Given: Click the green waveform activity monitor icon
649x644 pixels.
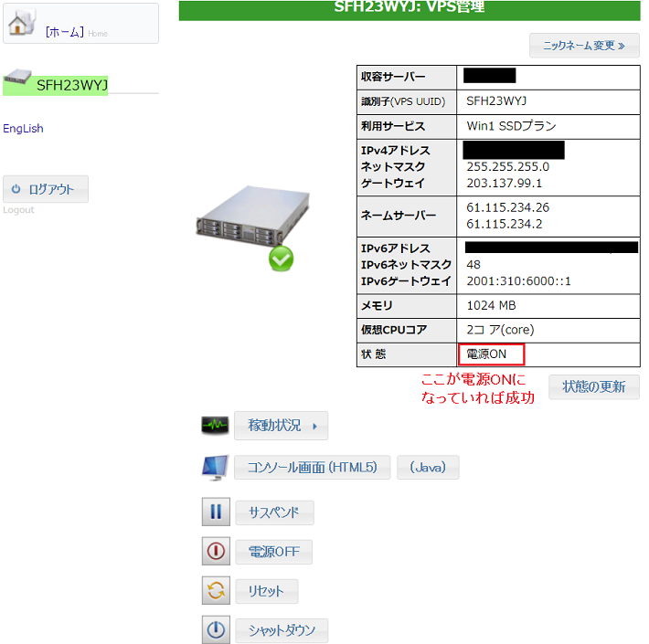Looking at the screenshot, I should [x=215, y=425].
